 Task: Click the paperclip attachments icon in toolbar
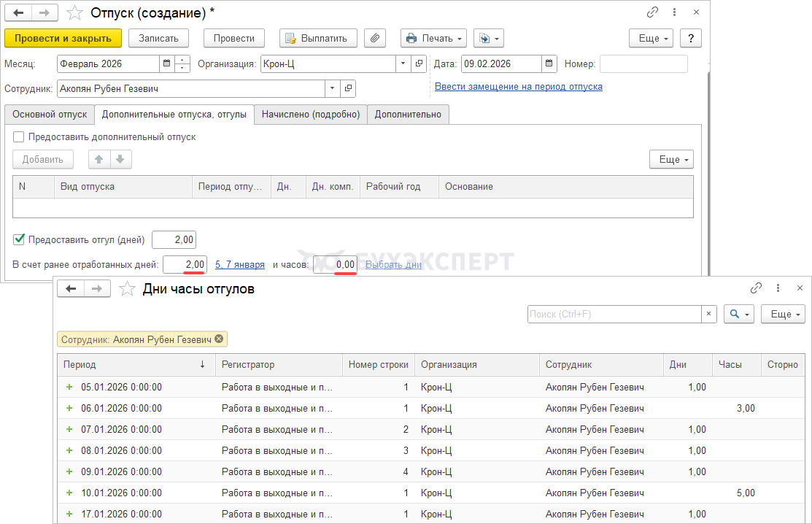(x=374, y=39)
